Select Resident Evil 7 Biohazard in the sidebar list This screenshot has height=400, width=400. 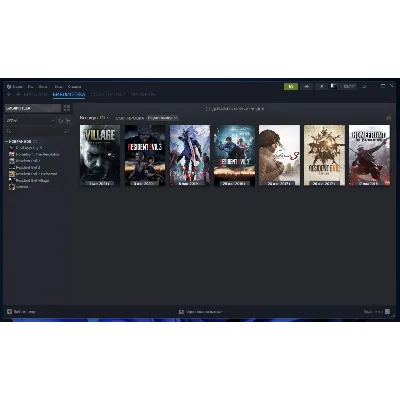click(x=33, y=174)
